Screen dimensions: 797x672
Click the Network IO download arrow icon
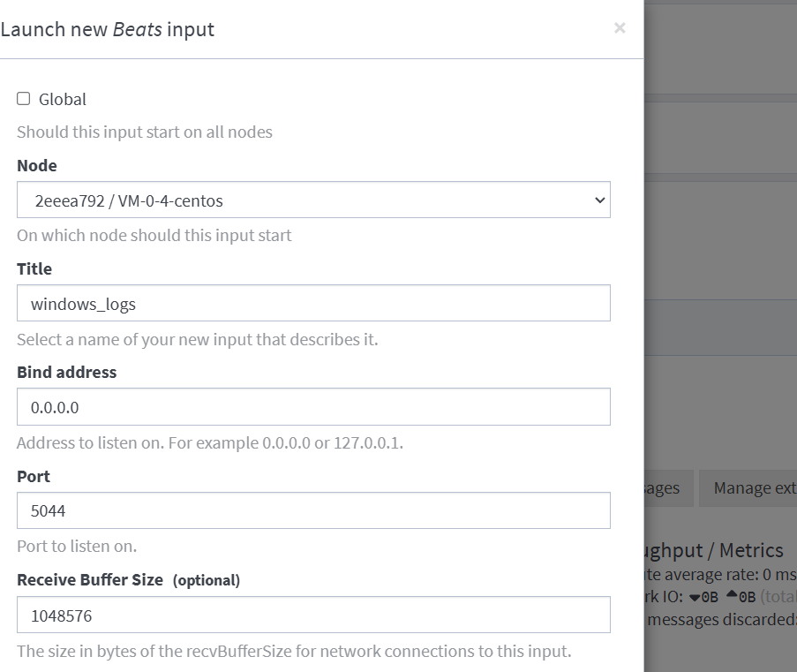(695, 598)
